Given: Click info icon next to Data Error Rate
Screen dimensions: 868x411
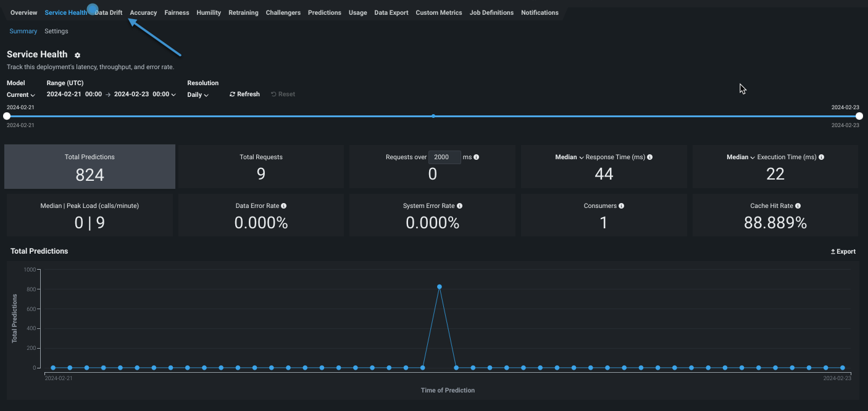Looking at the screenshot, I should click(283, 206).
